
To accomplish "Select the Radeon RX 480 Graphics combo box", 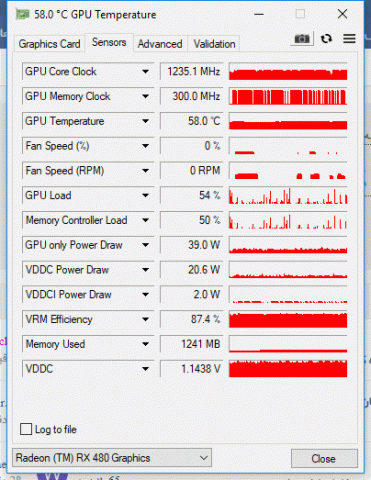I will [112, 458].
